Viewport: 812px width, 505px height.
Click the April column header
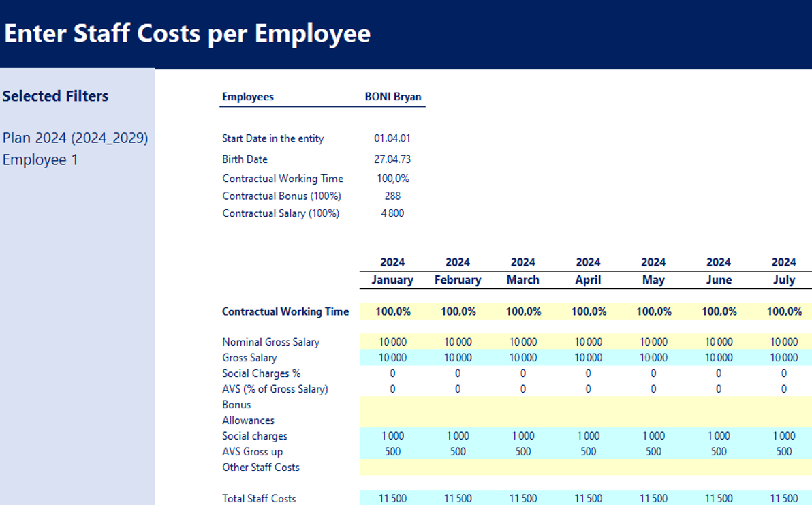tap(588, 280)
